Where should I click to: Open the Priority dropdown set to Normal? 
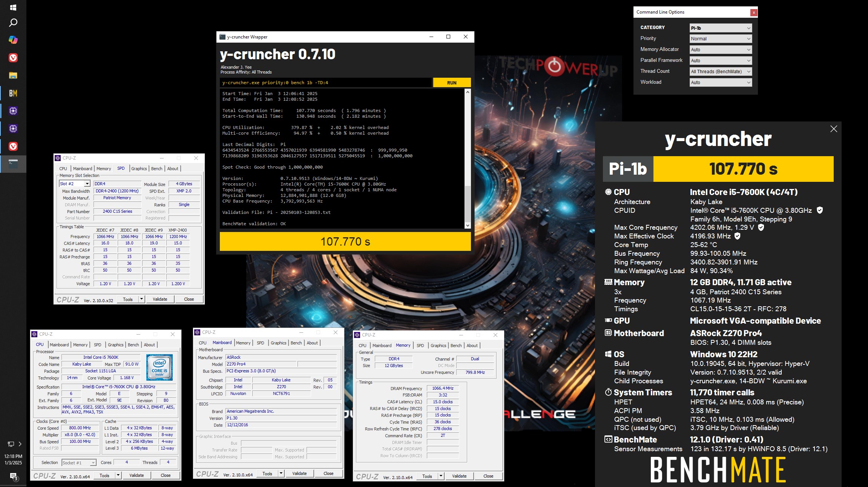[x=721, y=39]
